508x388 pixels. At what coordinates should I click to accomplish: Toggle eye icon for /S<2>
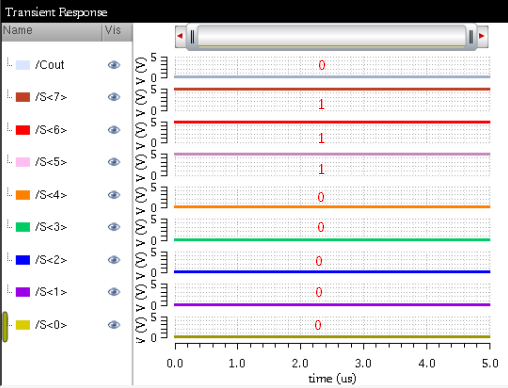pyautogui.click(x=114, y=260)
